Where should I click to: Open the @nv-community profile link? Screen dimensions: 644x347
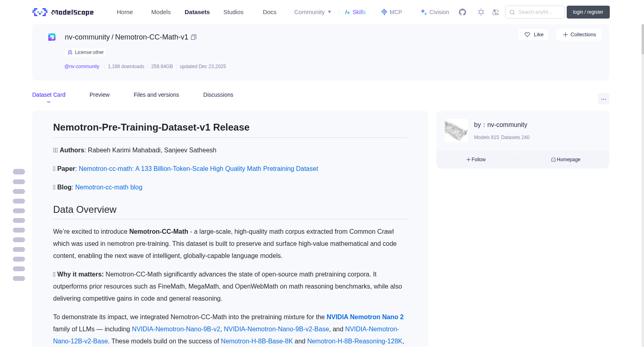[82, 66]
